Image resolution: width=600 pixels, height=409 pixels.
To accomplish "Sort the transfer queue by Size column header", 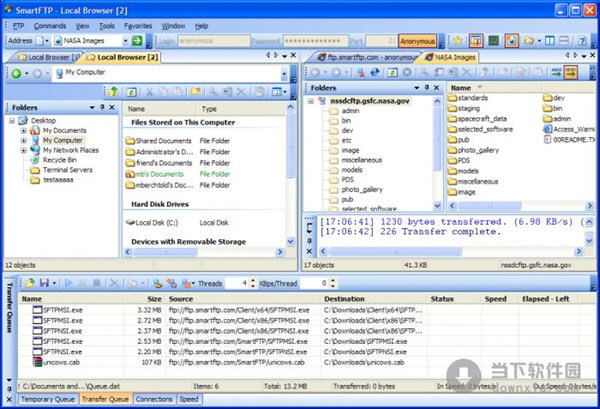I will (x=152, y=298).
